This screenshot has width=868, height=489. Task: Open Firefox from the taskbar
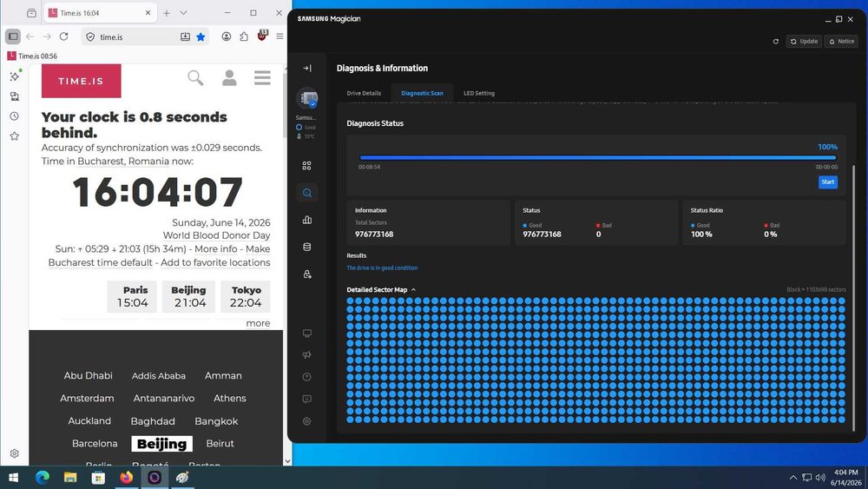[126, 478]
